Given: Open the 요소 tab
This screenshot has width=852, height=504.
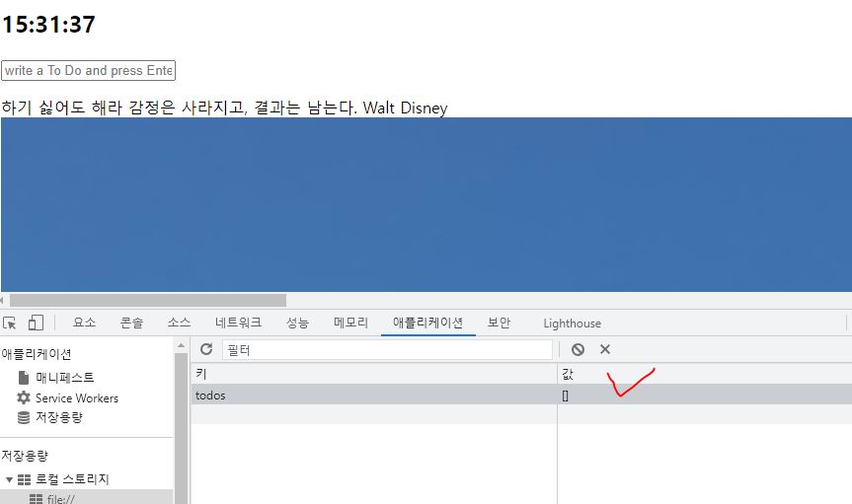Looking at the screenshot, I should coord(84,323).
